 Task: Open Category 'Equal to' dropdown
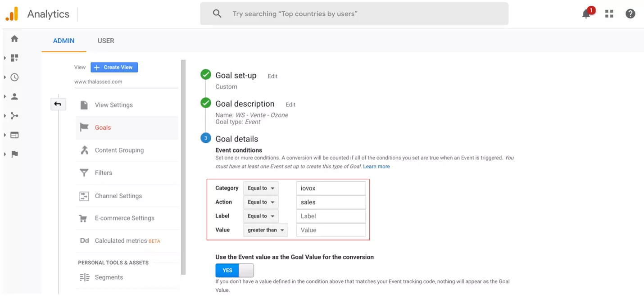[x=261, y=188]
